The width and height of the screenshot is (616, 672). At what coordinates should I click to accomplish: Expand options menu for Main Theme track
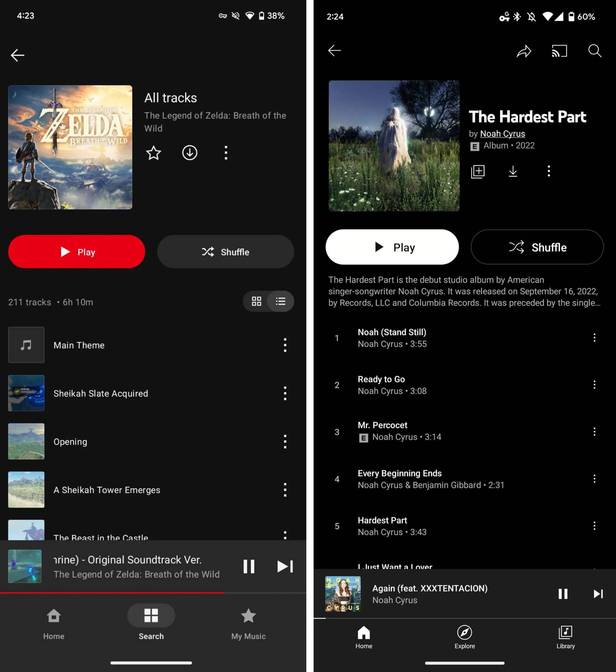pyautogui.click(x=285, y=344)
